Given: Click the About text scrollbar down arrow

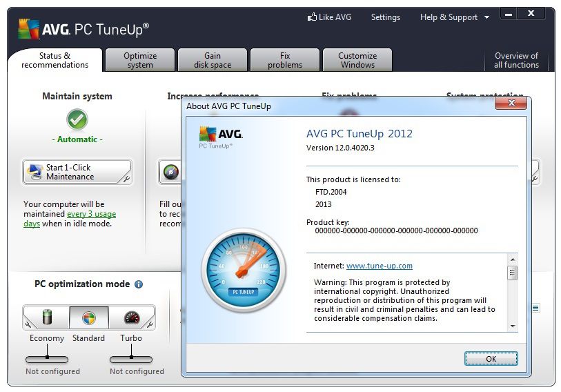Looking at the screenshot, I should 512,326.
